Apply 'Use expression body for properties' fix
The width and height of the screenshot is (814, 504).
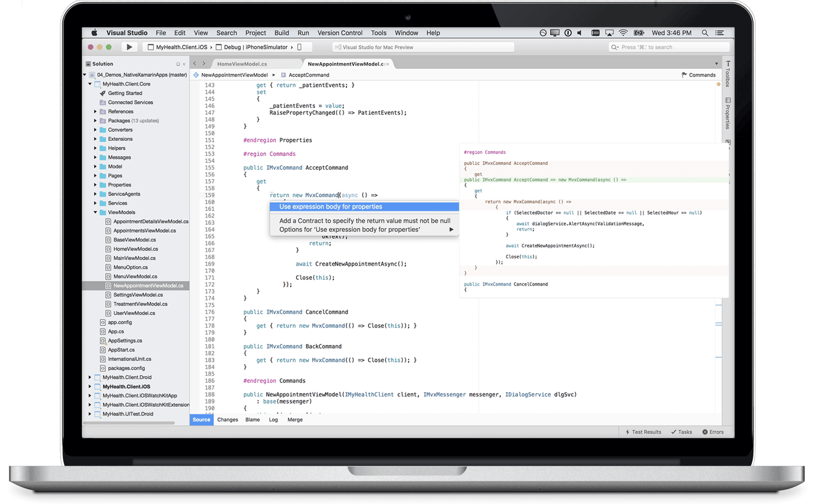pos(330,207)
